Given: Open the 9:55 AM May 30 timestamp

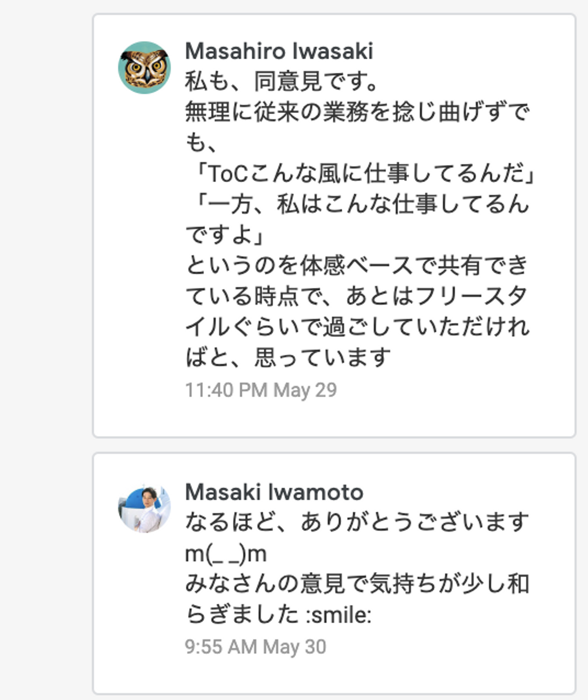Looking at the screenshot, I should click(x=256, y=647).
